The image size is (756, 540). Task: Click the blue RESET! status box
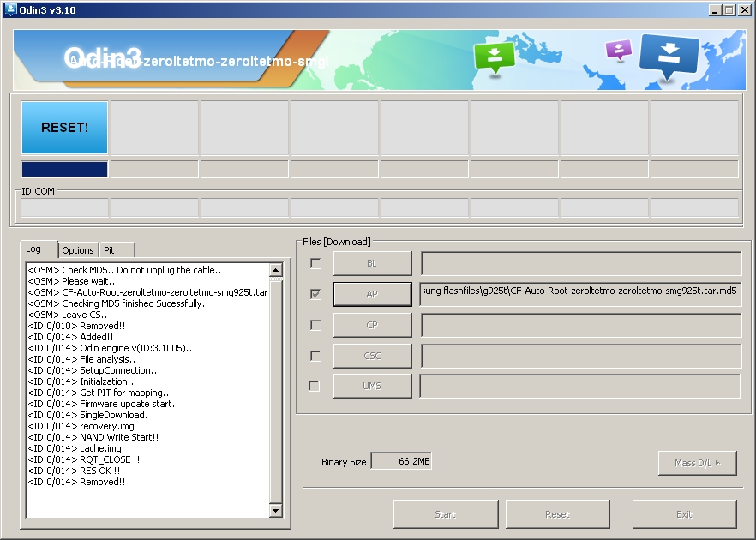coord(64,127)
